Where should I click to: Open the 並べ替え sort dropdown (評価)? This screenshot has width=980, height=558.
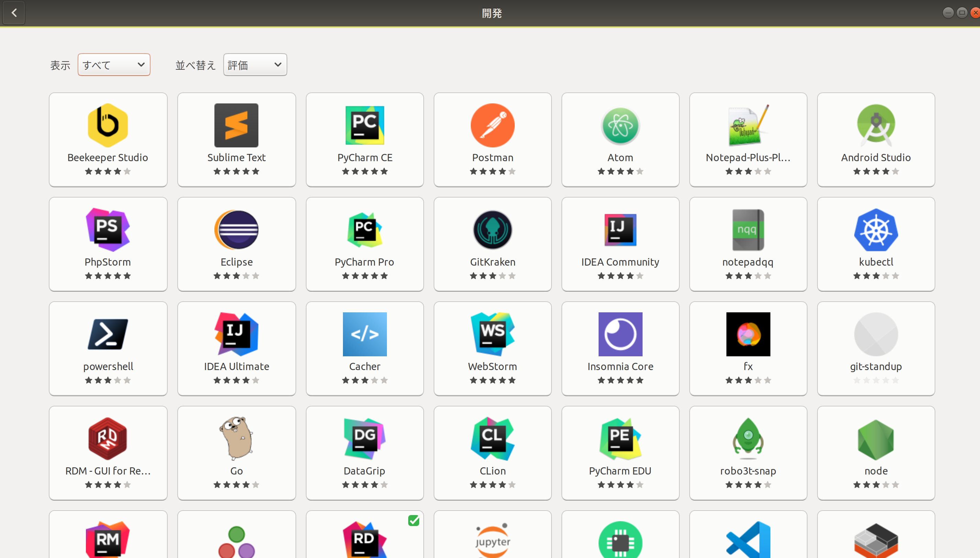point(255,65)
